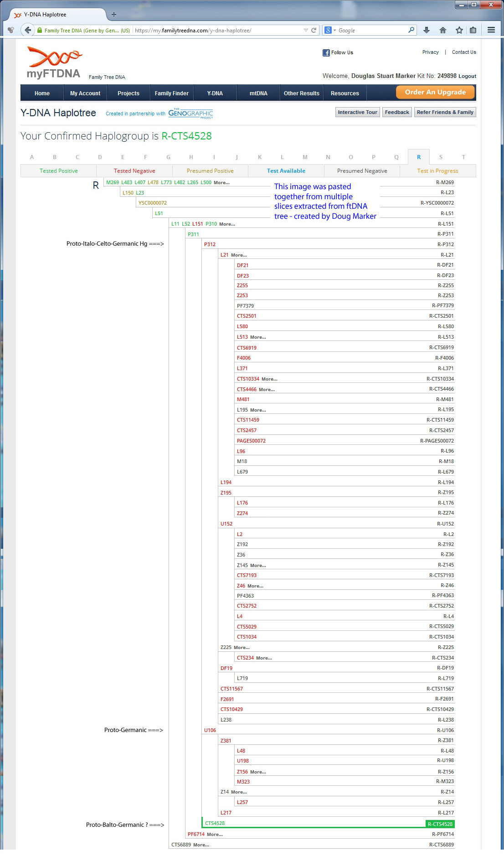Click the Facebook Follow Us icon
The width and height of the screenshot is (504, 861).
326,52
